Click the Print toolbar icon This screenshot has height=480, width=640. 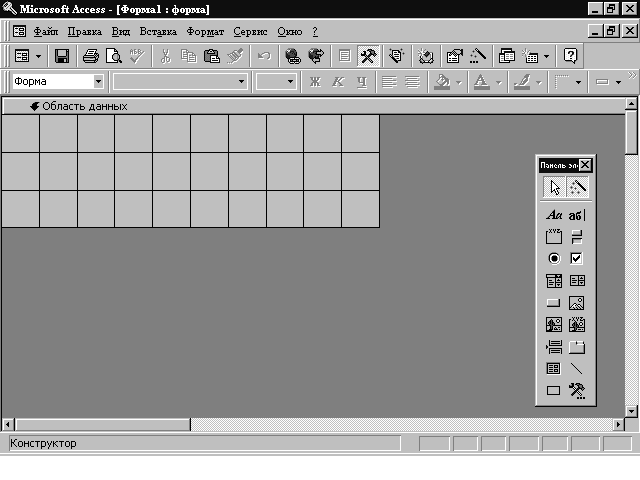coord(91,56)
